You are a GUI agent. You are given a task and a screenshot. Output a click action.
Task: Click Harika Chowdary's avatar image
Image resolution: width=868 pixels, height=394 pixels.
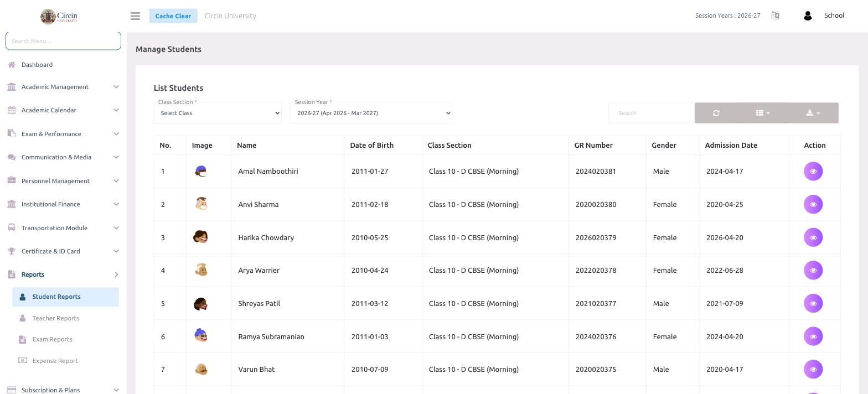[200, 237]
